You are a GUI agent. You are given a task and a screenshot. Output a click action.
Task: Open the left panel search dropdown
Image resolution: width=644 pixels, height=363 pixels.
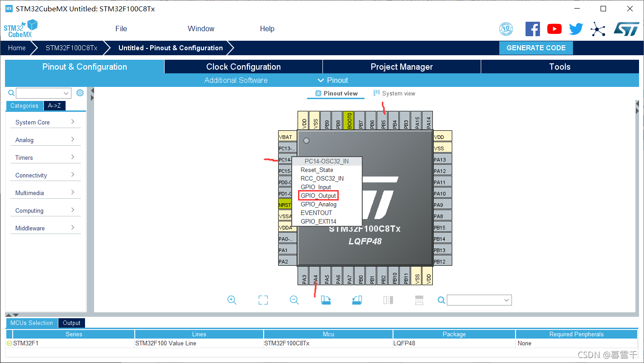click(x=66, y=93)
